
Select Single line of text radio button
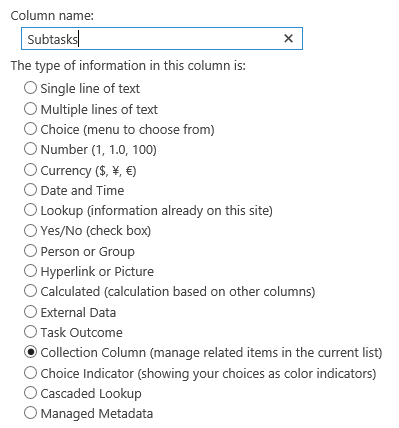(30, 88)
